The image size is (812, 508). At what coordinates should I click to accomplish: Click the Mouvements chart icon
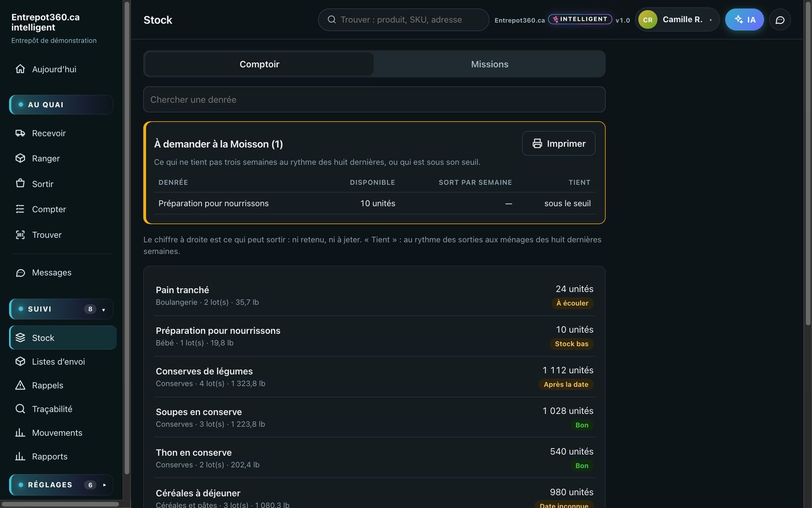[20, 432]
